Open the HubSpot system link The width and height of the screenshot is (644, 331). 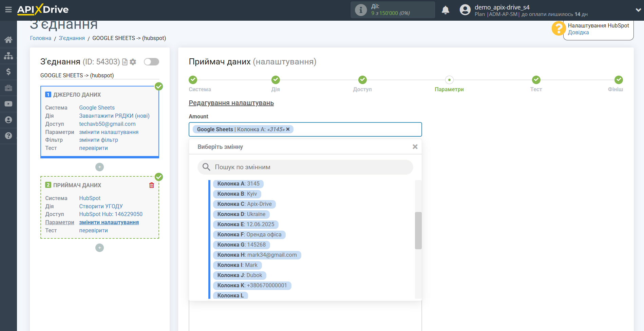click(90, 198)
